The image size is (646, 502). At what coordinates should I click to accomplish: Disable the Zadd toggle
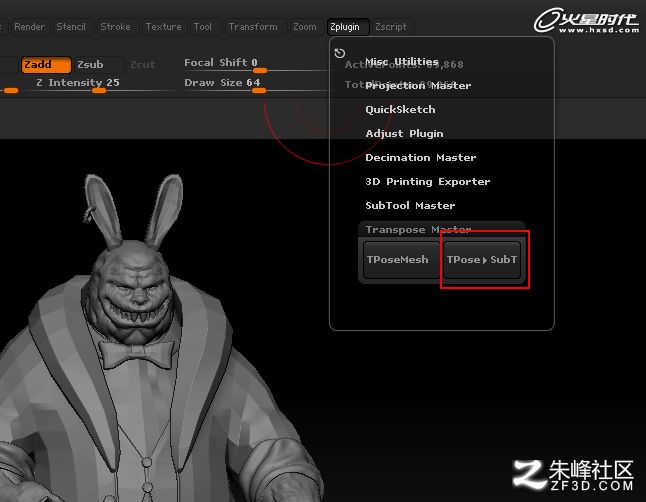coord(46,65)
